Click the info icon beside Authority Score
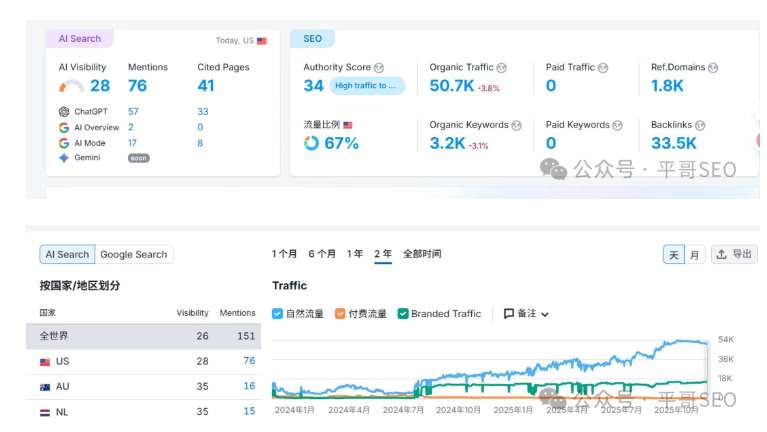767x432 pixels. tap(379, 68)
